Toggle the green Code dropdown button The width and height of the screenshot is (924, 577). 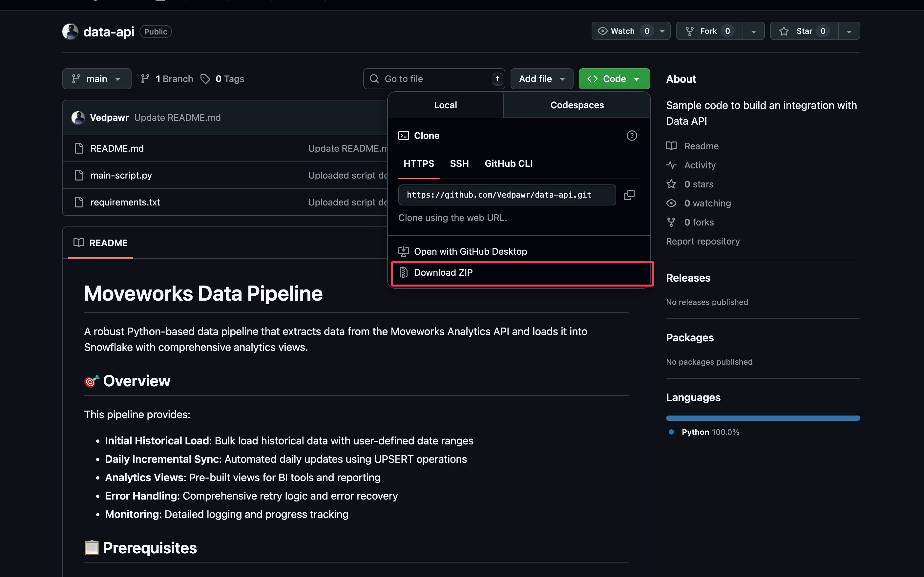point(614,79)
